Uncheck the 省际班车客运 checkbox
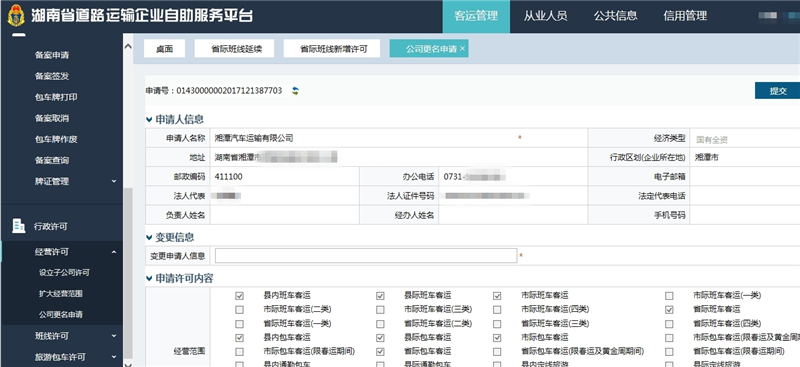The width and height of the screenshot is (800, 367). tap(669, 310)
